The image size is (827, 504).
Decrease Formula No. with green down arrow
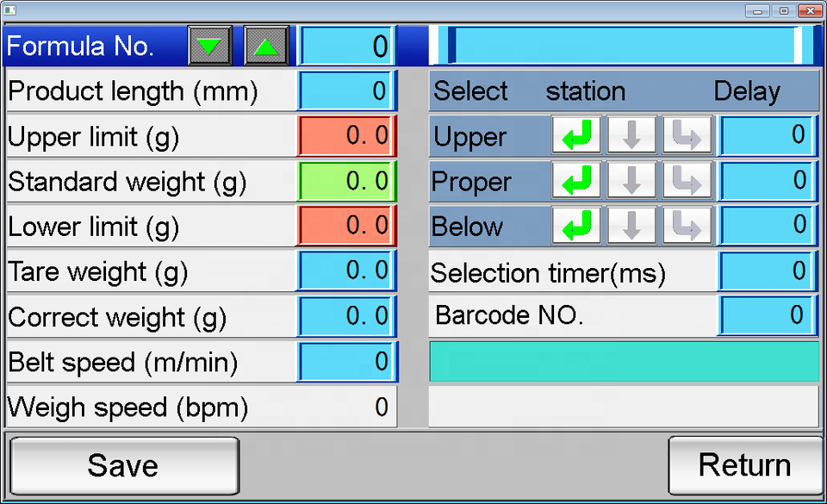tap(209, 46)
